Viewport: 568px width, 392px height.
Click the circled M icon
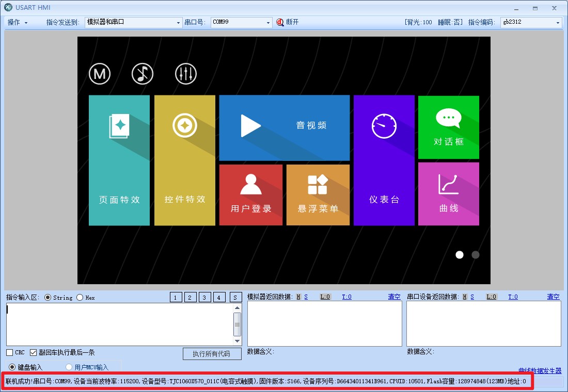(x=100, y=74)
